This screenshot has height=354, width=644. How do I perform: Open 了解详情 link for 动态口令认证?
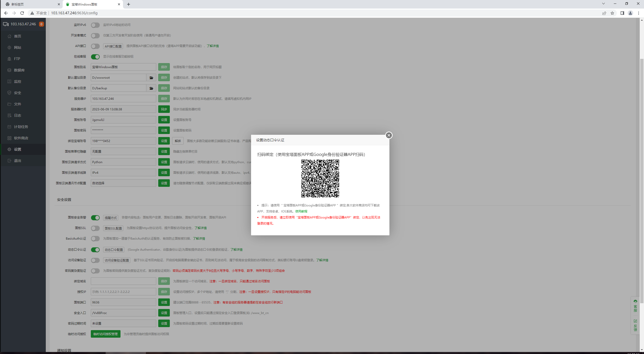236,250
